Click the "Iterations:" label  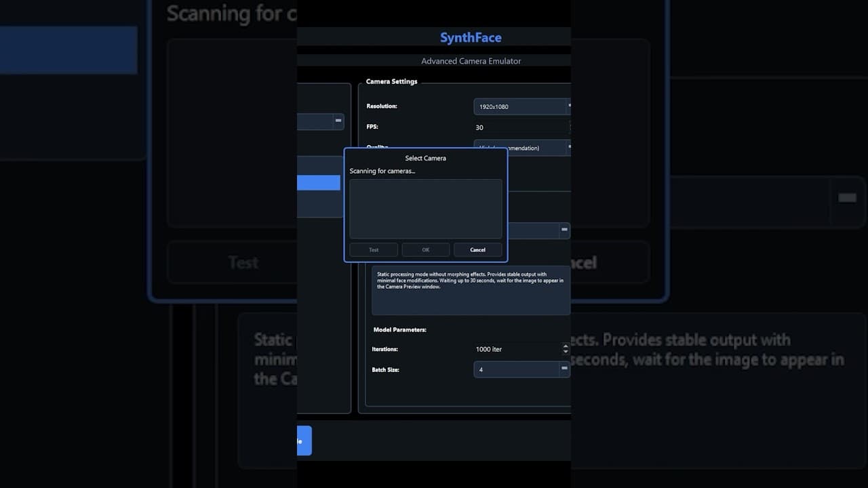point(385,349)
